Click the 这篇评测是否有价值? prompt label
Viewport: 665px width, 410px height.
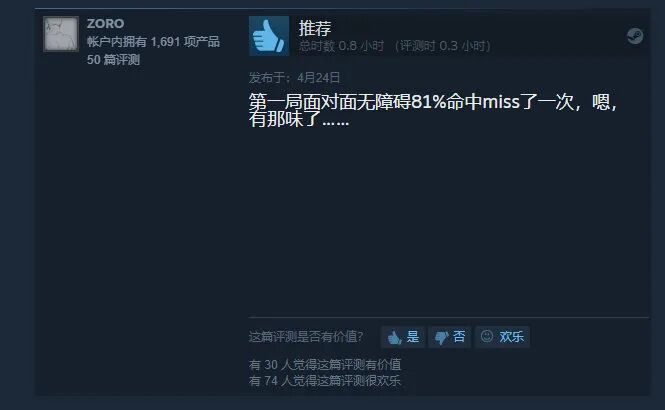(306, 337)
